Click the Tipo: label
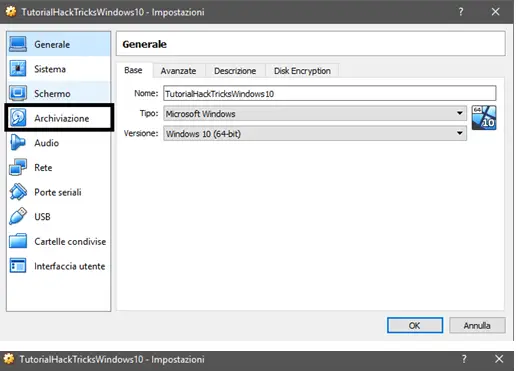Viewport: 518px width, 371px height. tap(149, 113)
